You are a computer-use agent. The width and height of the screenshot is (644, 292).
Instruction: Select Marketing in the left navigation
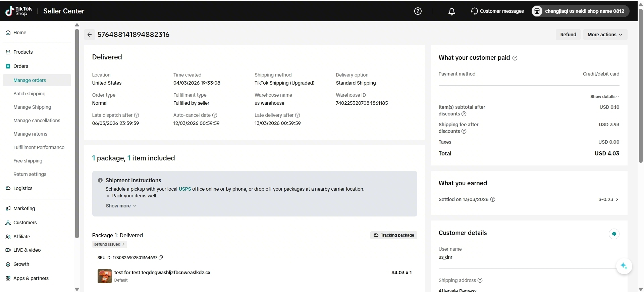pos(24,208)
